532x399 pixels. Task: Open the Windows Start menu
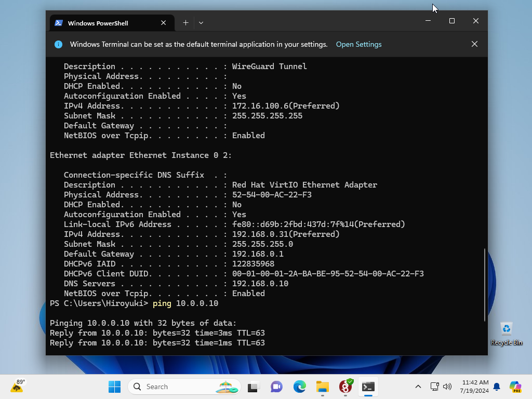[114, 387]
